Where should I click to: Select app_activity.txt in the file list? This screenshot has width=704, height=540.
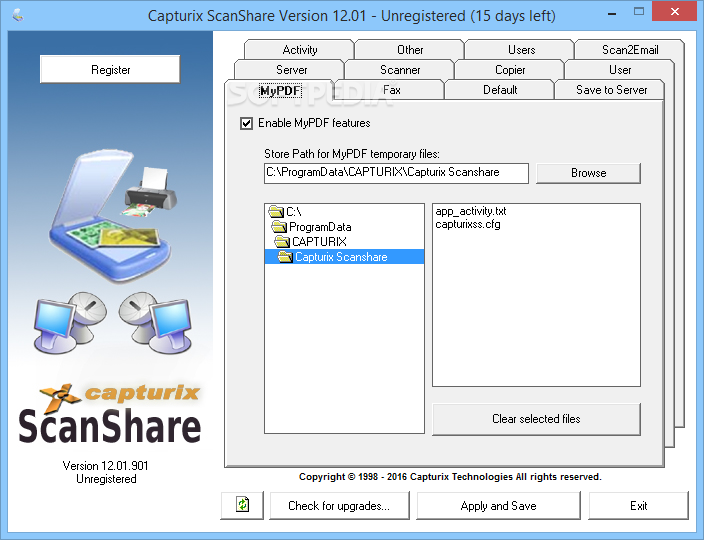pos(471,211)
